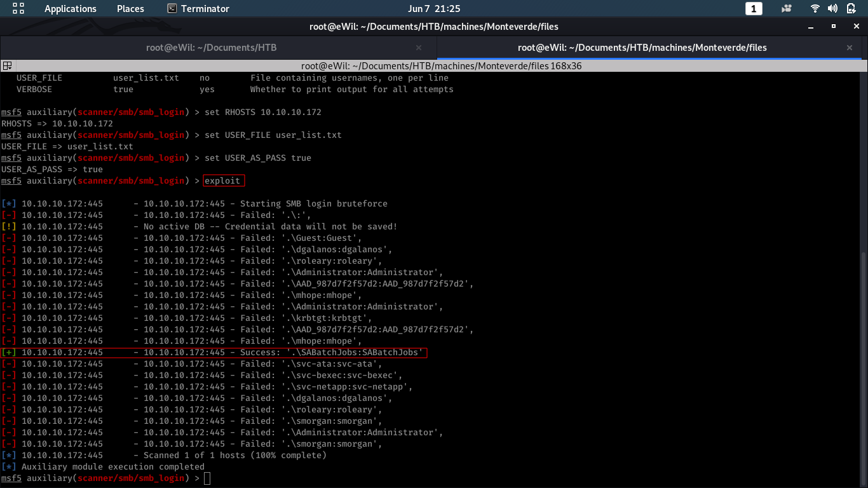
Task: Click the 'set RHOSTS 10.10.10.172' command
Action: [263, 112]
